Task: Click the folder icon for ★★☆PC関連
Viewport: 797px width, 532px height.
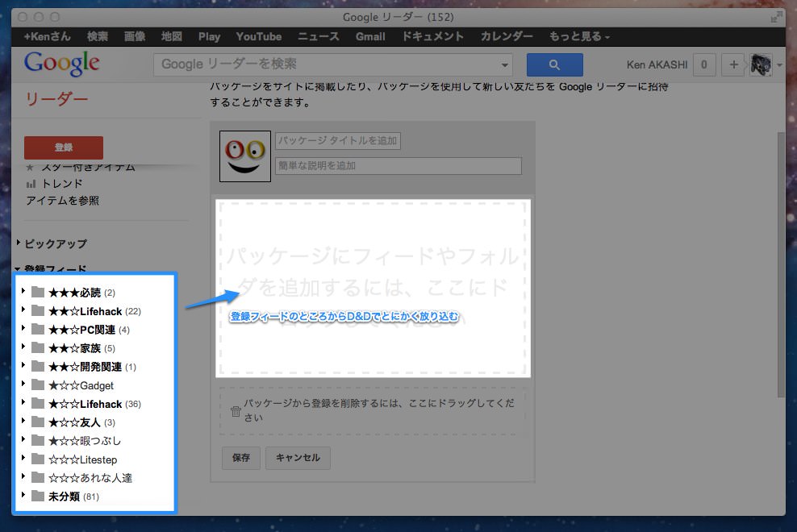Action: point(38,329)
